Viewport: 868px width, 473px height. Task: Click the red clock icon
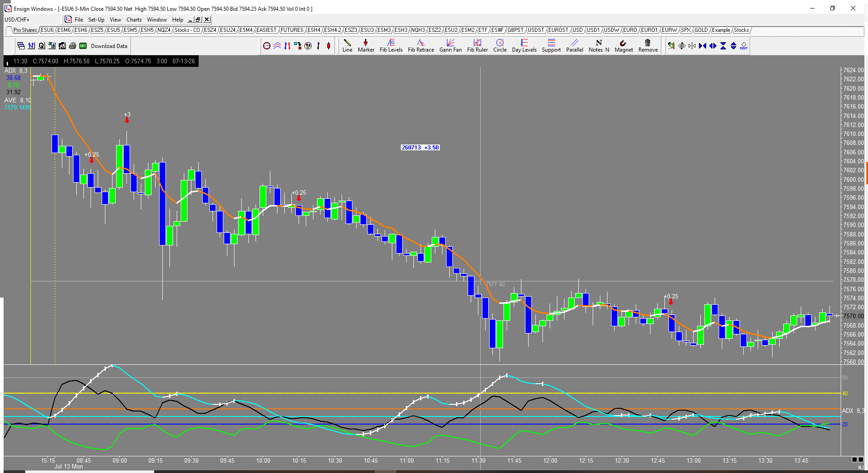267,46
